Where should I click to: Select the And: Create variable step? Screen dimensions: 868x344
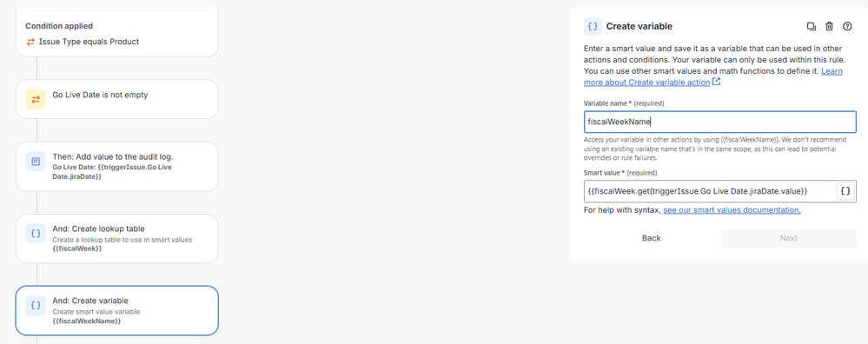pyautogui.click(x=116, y=310)
